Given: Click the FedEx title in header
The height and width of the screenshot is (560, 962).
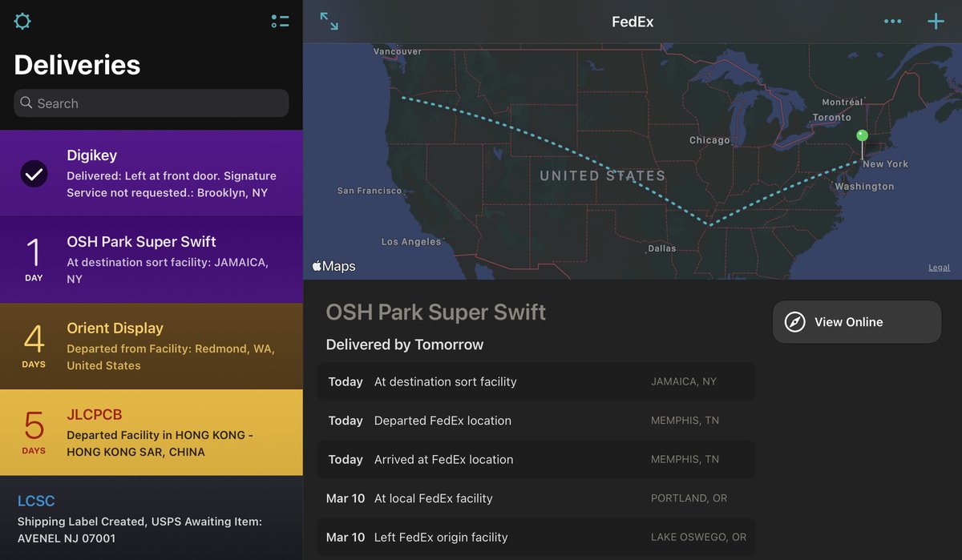Looking at the screenshot, I should coord(633,22).
